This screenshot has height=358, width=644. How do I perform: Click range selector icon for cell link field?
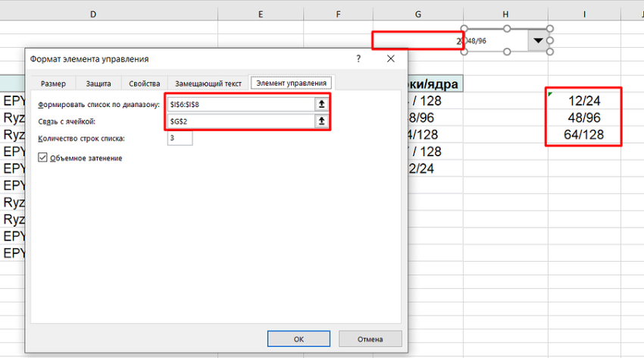point(321,121)
